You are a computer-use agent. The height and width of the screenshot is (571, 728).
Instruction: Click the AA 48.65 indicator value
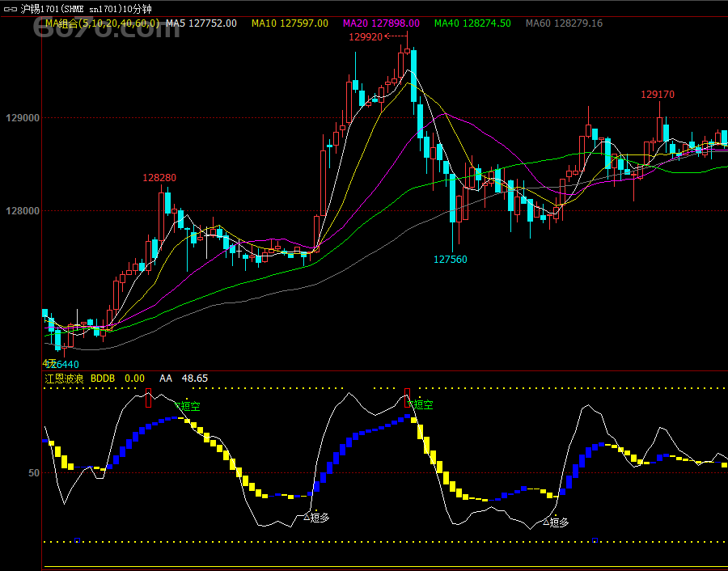pyautogui.click(x=184, y=379)
